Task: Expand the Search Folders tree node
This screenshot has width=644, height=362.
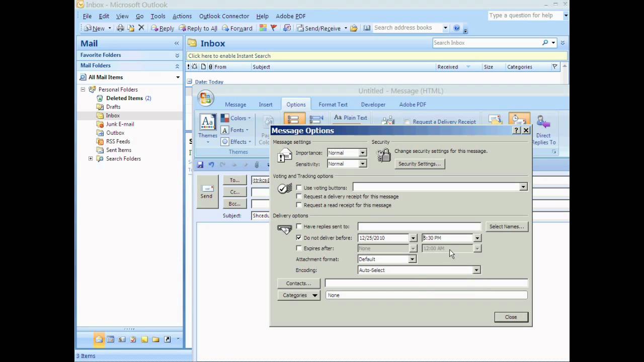Action: (x=91, y=159)
